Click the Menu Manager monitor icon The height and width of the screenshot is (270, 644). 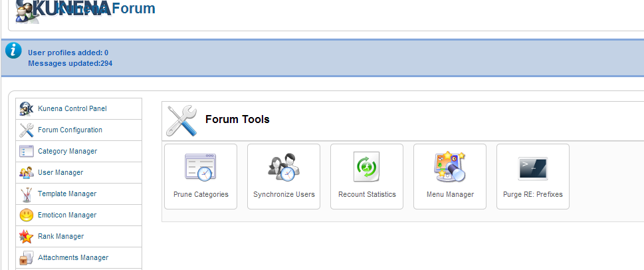[450, 166]
